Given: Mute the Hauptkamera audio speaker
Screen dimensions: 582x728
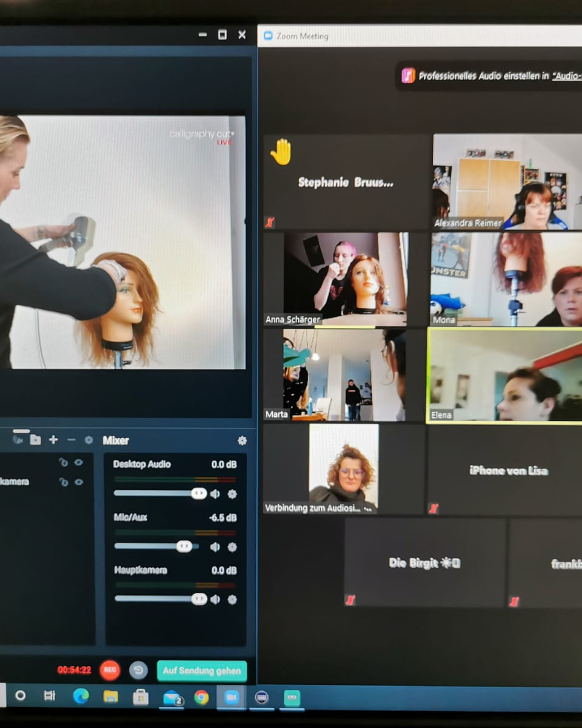Looking at the screenshot, I should 215,599.
